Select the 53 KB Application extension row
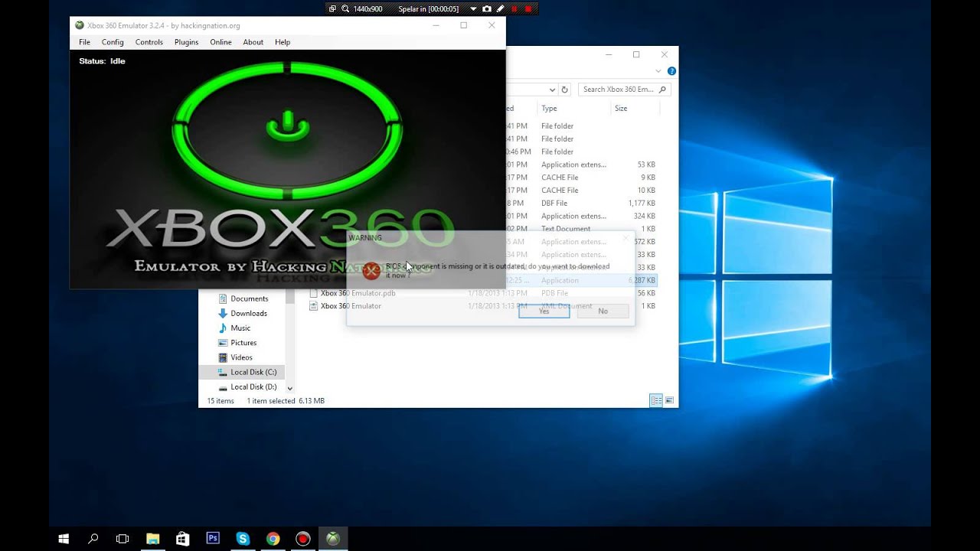Viewport: 980px width, 551px height. click(582, 165)
